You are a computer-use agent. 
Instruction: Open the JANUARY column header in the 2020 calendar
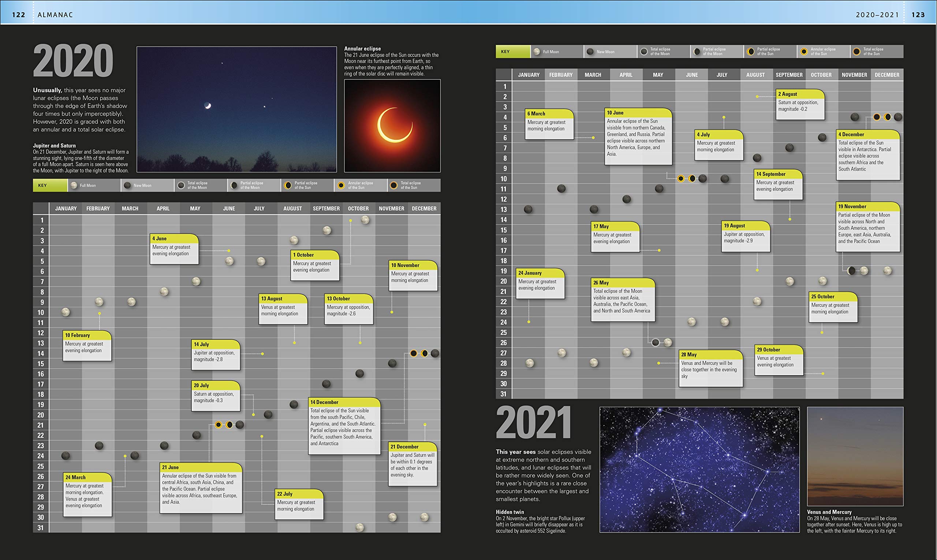tap(66, 209)
